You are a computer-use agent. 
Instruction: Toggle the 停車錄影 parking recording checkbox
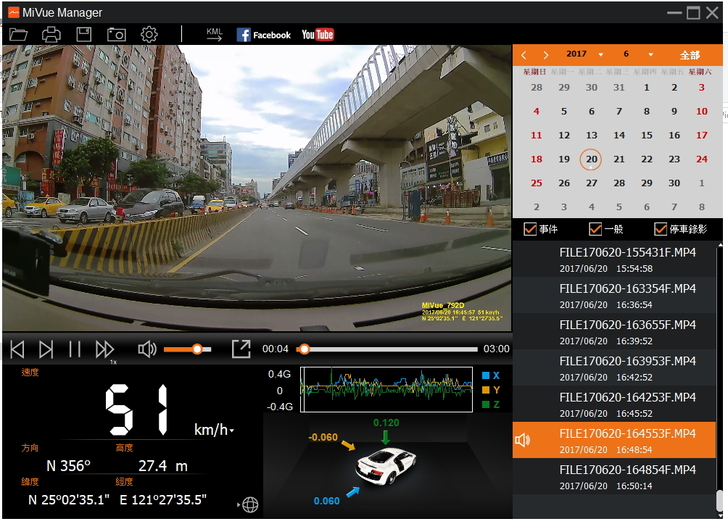pyautogui.click(x=661, y=229)
